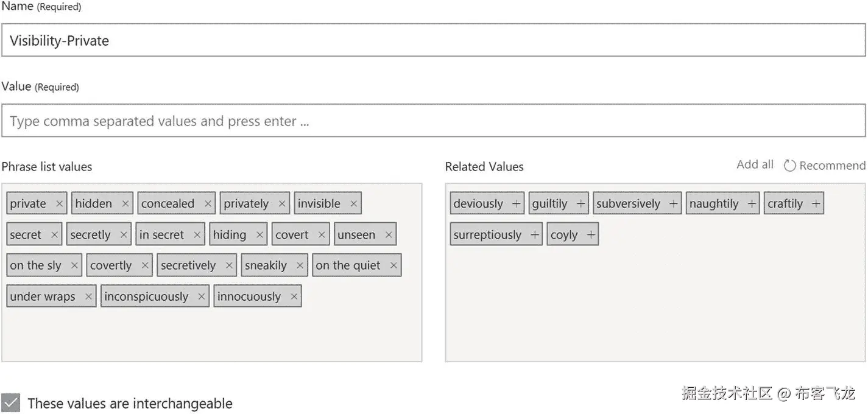Click the comma separated Value input
Screen dimensions: 868x414
433,121
